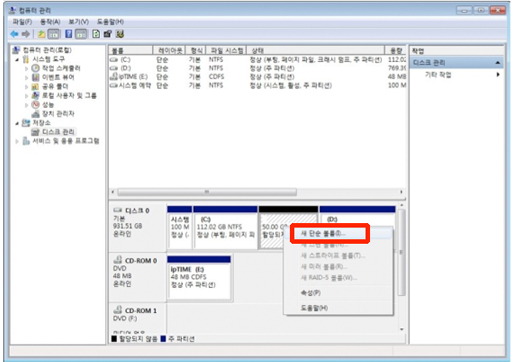
Task: Choose 새 단순 볼륨 in context menu
Action: (338, 233)
